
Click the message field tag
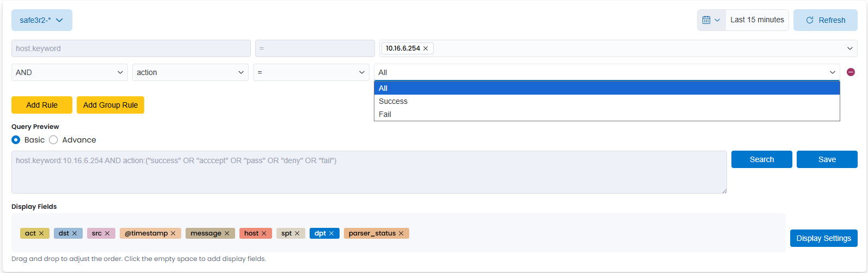(x=210, y=233)
